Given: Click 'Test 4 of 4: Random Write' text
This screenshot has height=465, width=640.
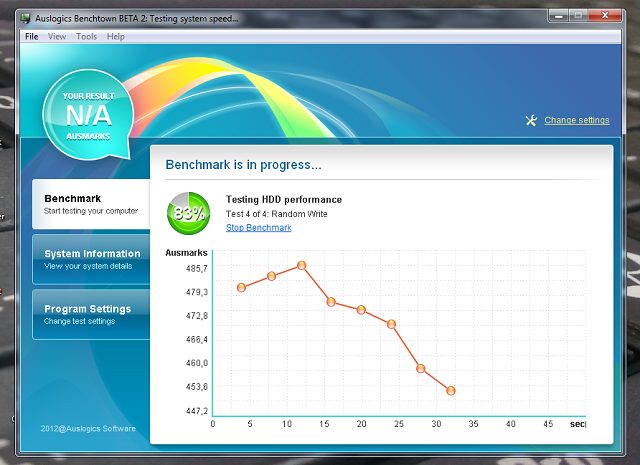Looking at the screenshot, I should tap(277, 214).
